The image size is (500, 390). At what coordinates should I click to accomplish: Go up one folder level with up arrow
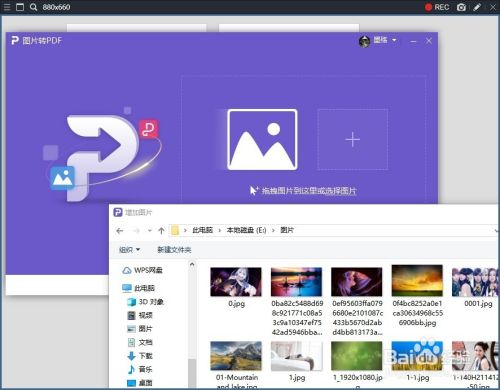[x=161, y=231]
